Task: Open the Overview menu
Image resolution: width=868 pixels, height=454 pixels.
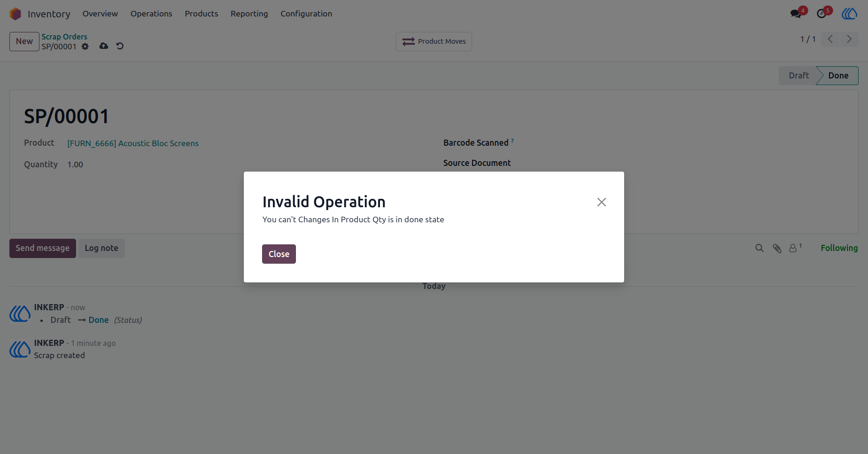Action: coord(100,14)
